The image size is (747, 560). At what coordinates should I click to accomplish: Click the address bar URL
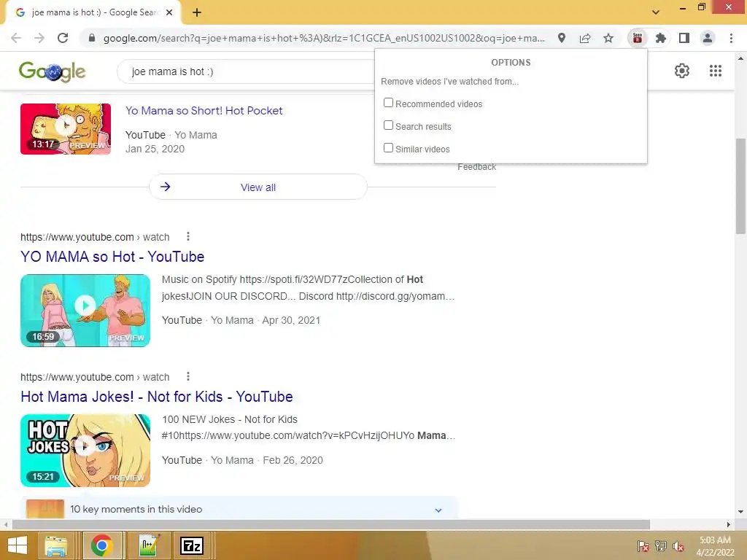click(324, 38)
